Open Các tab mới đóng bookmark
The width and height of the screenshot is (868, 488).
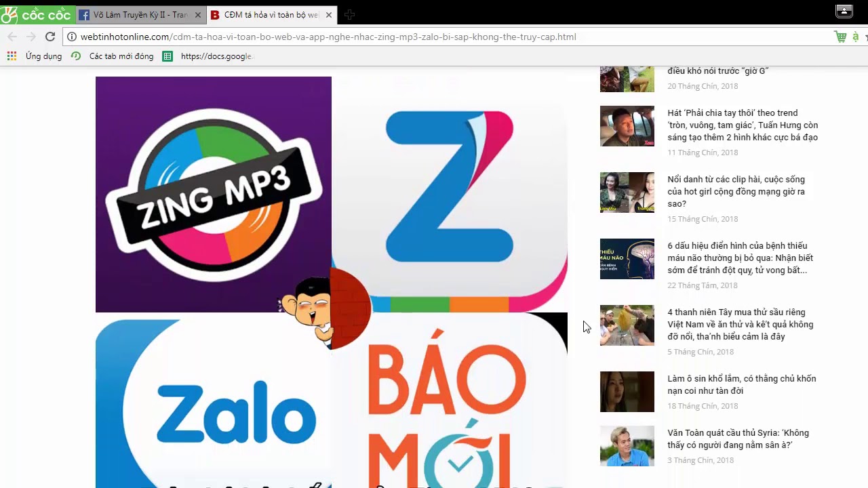click(x=113, y=56)
